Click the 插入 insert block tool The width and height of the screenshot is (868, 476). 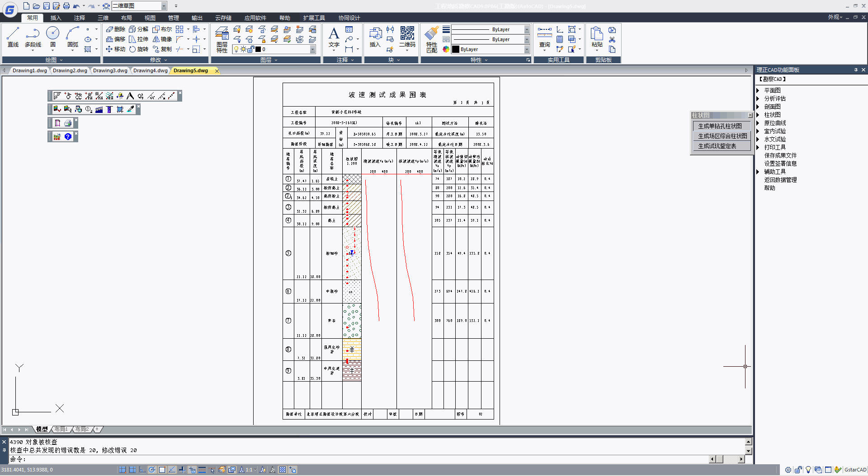pos(375,37)
